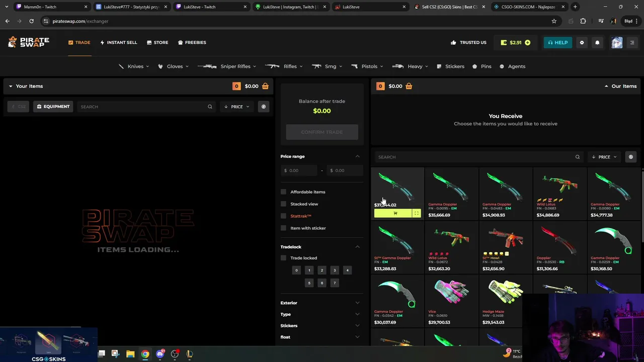Image resolution: width=644 pixels, height=362 pixels.
Task: Expand the Heavy category dropdown
Action: click(410, 66)
